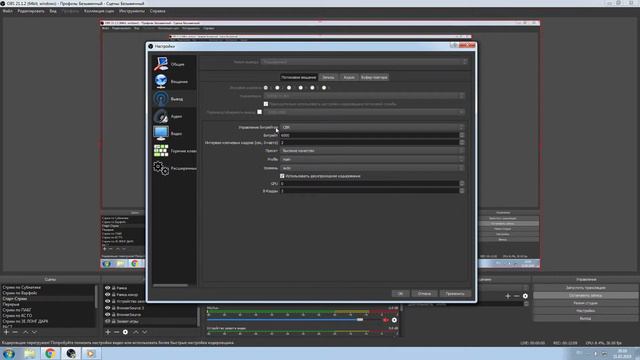
Task: Open the Файл menu
Action: 8,11
